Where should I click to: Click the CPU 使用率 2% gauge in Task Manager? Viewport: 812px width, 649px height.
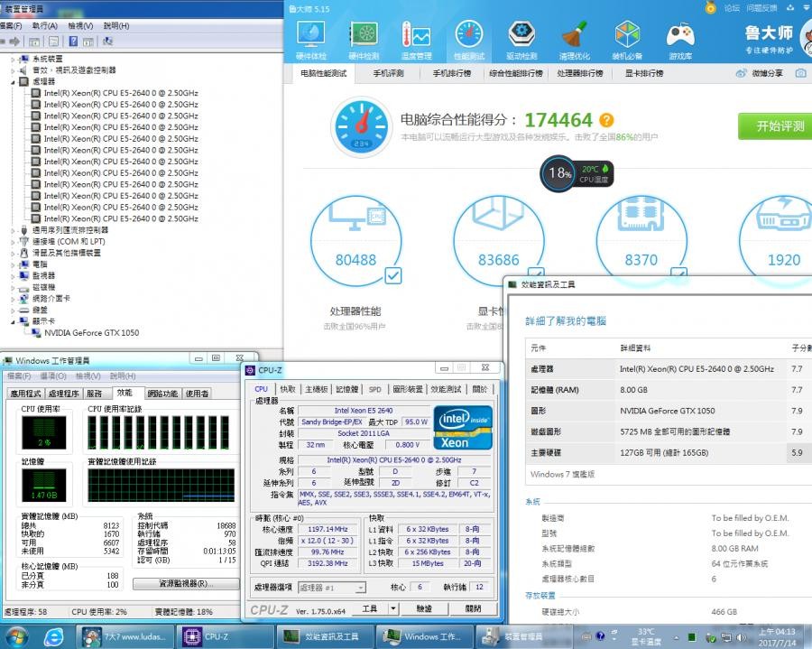[x=44, y=432]
